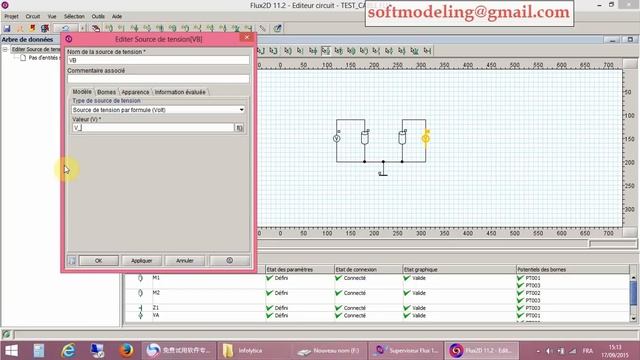Click the Flux logo in dialog title bar
640x360 pixels.
[x=69, y=39]
